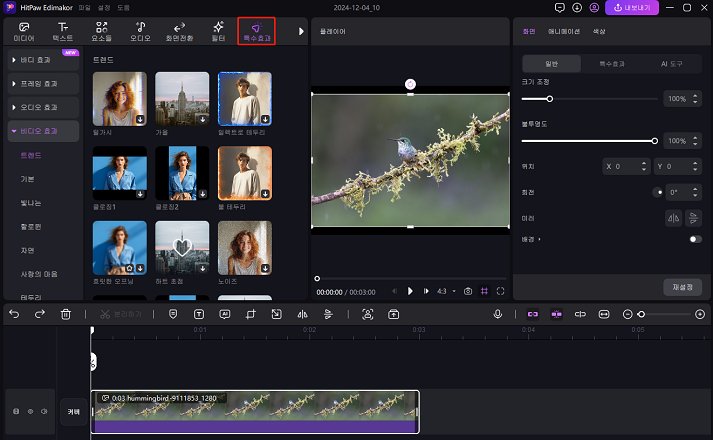Click the boxed diagonal arrow icon
Screen dimensions: 713x440
(x=276, y=314)
